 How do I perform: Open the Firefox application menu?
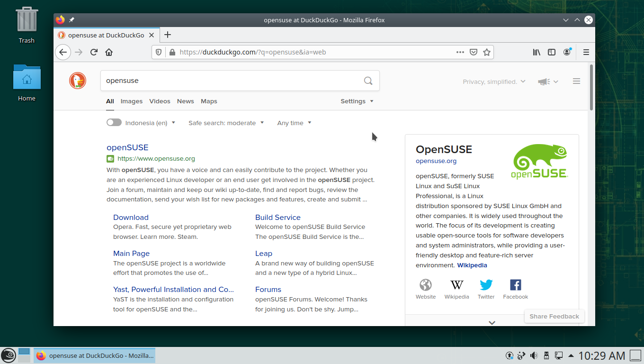coord(586,52)
